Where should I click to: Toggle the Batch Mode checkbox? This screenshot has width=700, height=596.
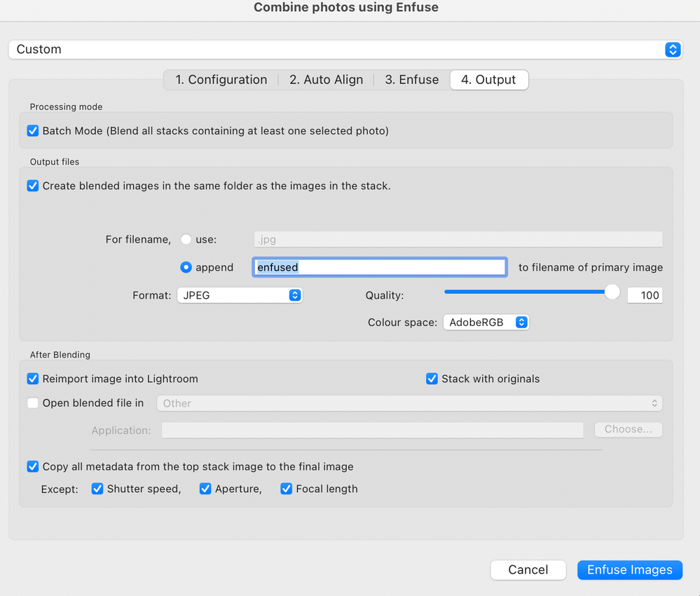point(33,130)
